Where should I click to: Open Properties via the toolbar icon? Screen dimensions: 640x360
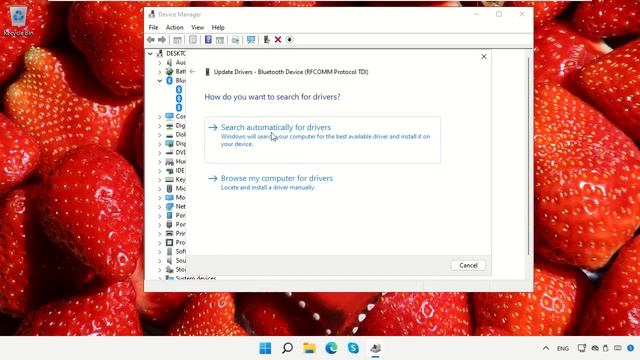click(193, 40)
